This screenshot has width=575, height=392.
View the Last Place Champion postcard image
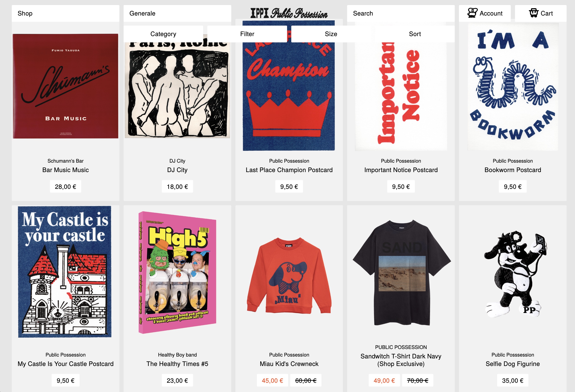tap(289, 86)
